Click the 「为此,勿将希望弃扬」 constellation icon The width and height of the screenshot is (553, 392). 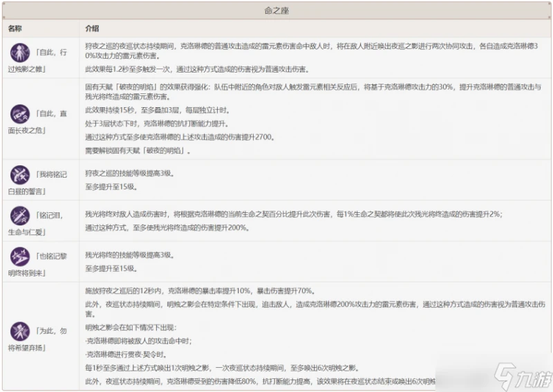[x=20, y=331]
